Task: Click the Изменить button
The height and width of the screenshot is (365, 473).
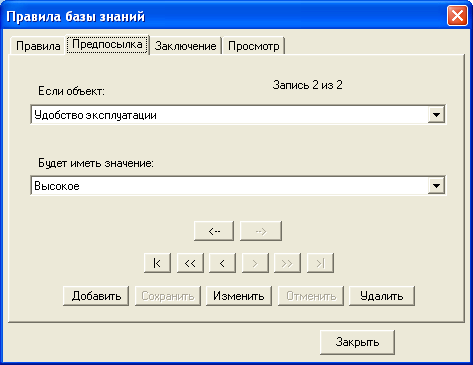Action: click(239, 296)
